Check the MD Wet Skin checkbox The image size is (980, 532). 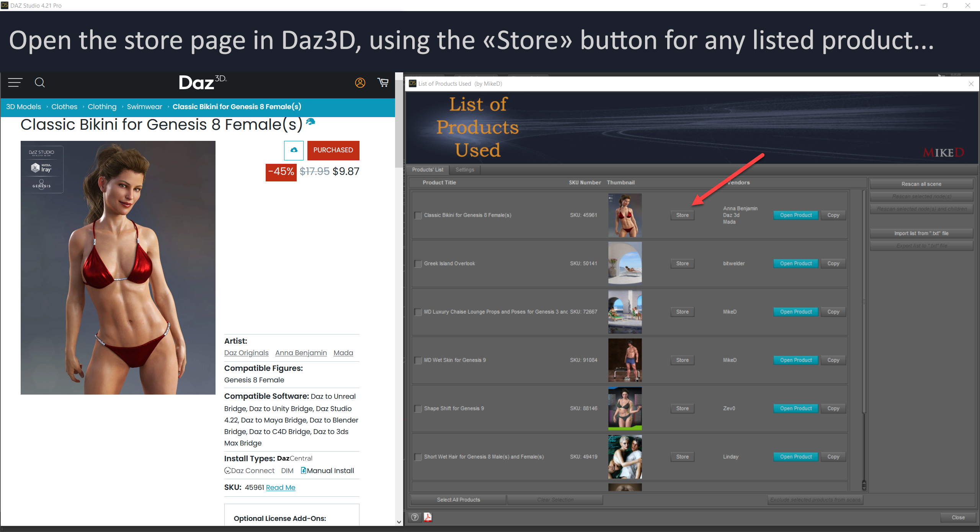pyautogui.click(x=418, y=361)
